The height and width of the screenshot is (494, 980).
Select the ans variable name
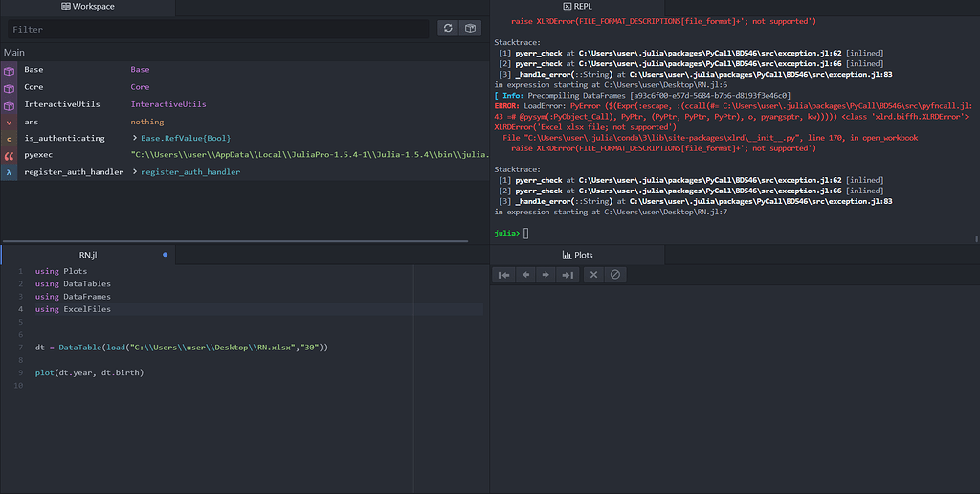[32, 122]
